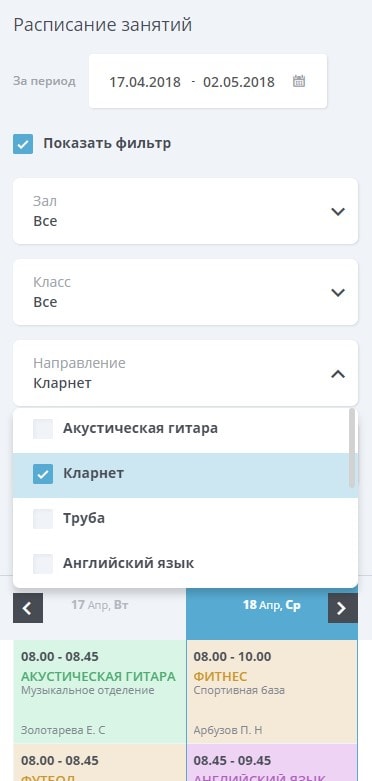Click the start date 17.04.2018
The height and width of the screenshot is (781, 372).
point(145,82)
